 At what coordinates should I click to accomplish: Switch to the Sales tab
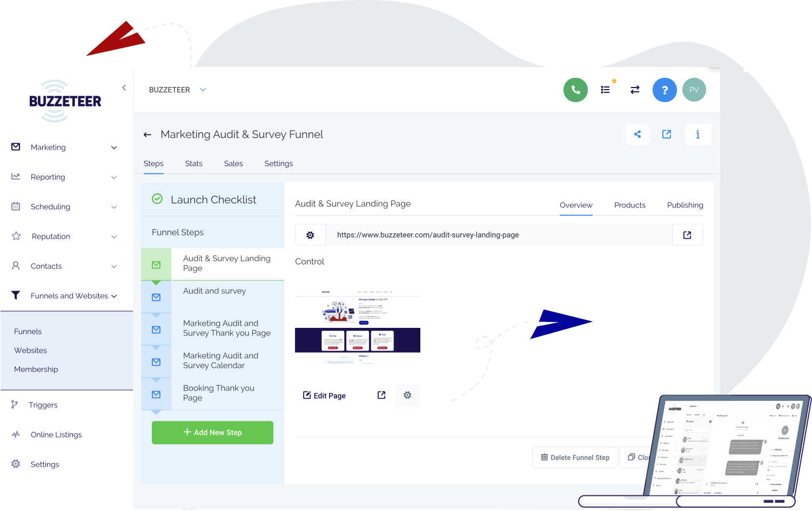233,164
